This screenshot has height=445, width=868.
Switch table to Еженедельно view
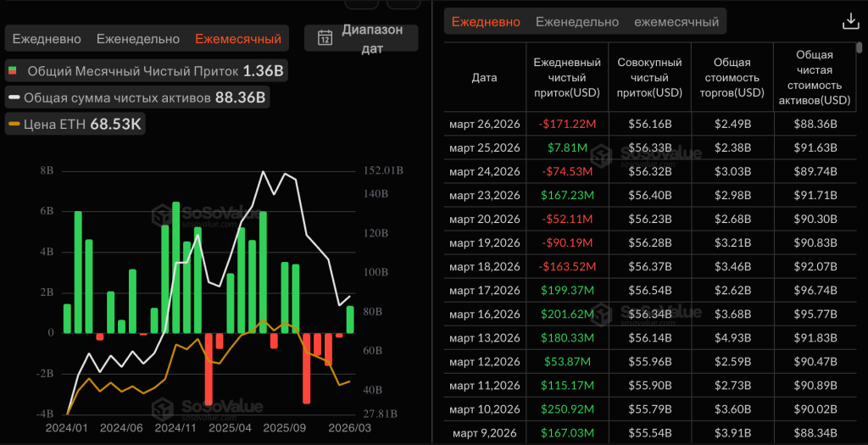point(577,22)
